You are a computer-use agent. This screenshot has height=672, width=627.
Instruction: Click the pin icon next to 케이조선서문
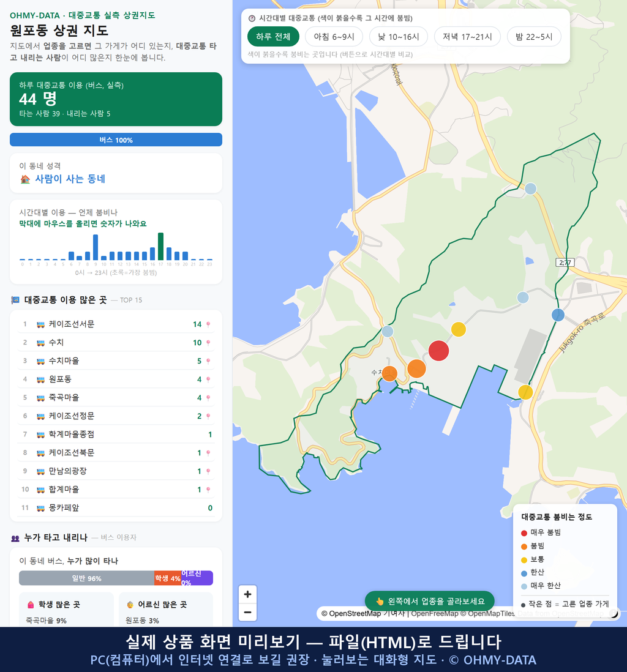[x=208, y=324]
